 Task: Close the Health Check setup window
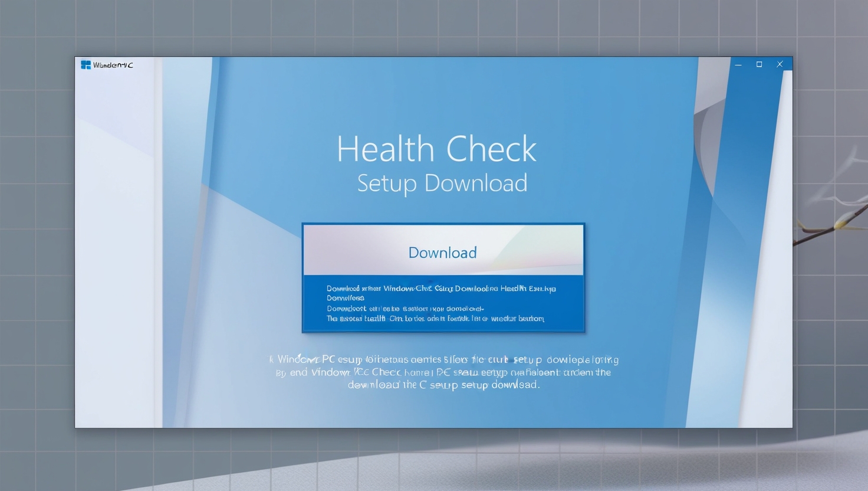point(780,64)
